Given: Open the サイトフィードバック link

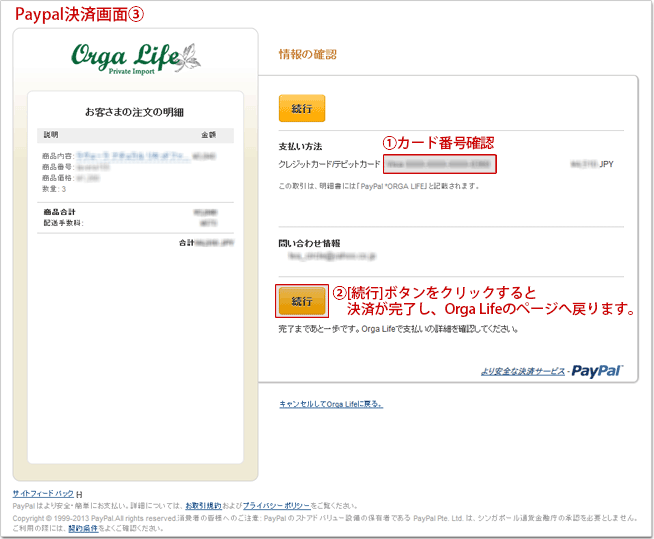Looking at the screenshot, I should click(x=43, y=495).
